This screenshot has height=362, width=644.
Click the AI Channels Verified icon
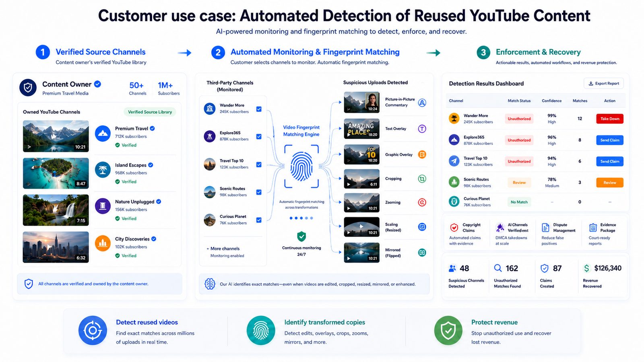click(500, 228)
